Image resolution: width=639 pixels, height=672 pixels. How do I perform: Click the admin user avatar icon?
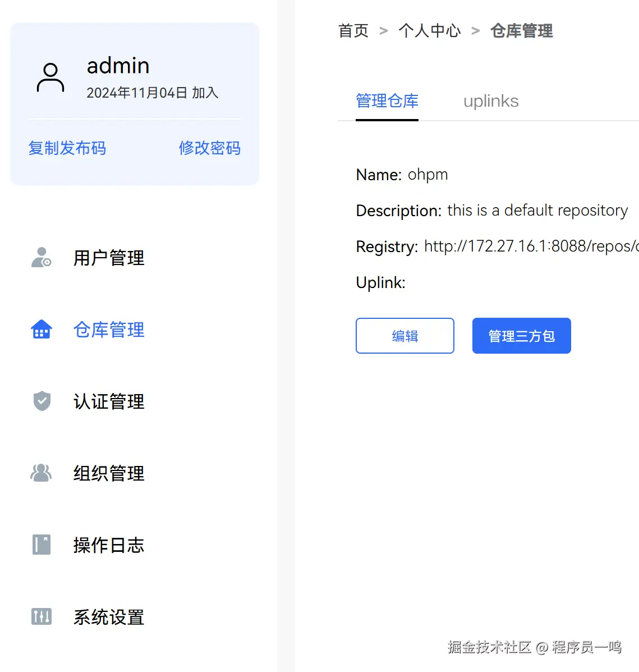pyautogui.click(x=50, y=77)
